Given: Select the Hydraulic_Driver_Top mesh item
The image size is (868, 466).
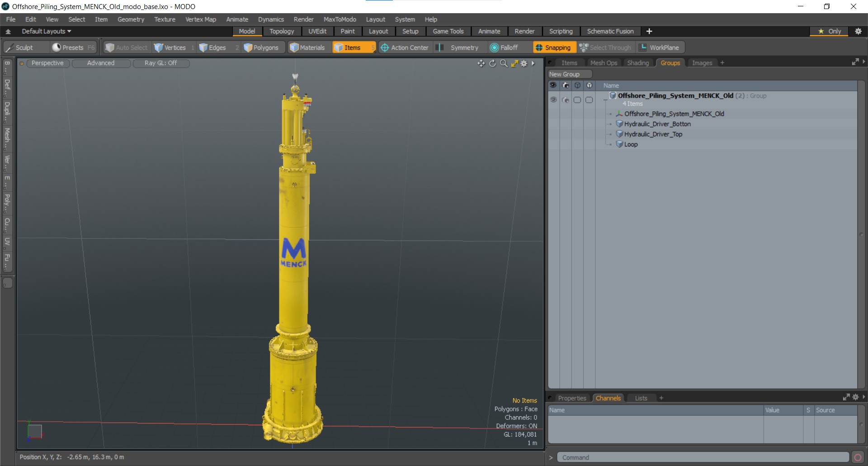Looking at the screenshot, I should point(653,134).
